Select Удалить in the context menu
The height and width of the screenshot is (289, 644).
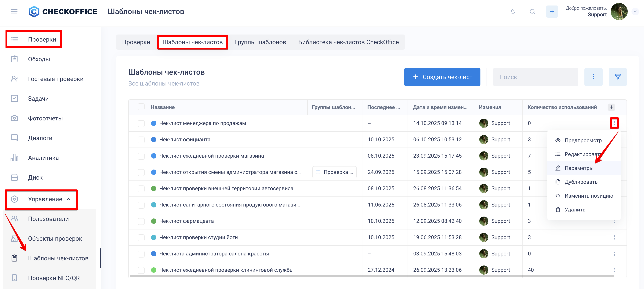coord(575,210)
